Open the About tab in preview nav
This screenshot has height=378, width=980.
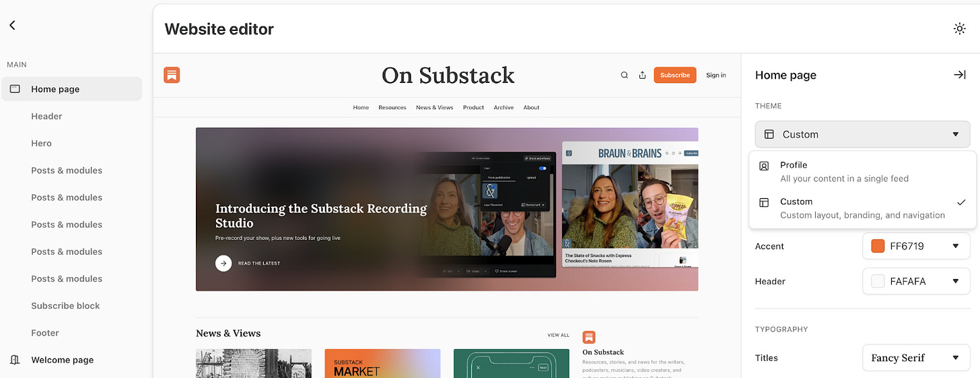click(531, 107)
